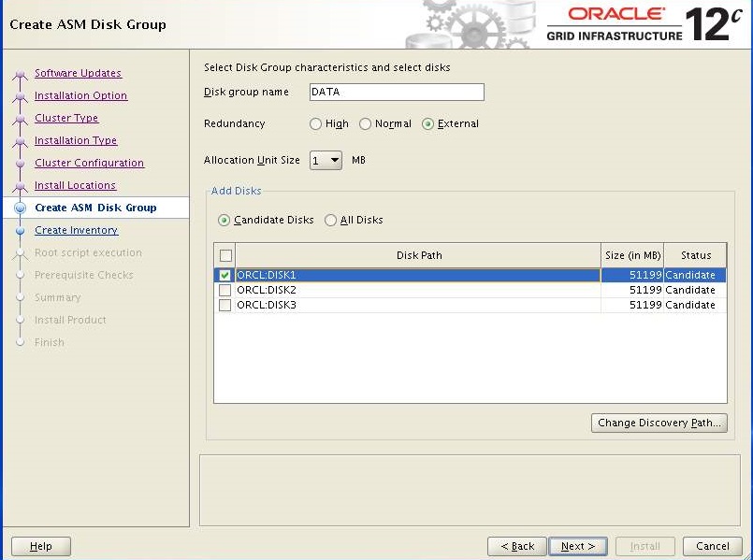Go to the Install Locations step
This screenshot has width=753, height=560.
pyautogui.click(x=76, y=185)
